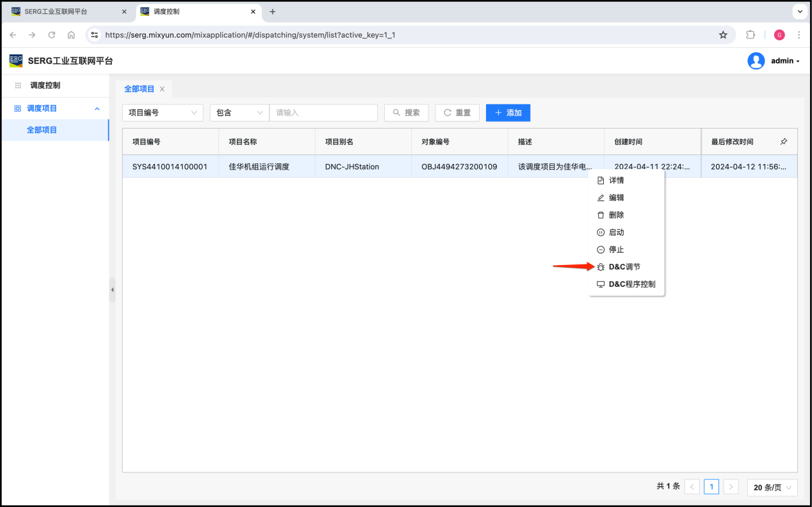The height and width of the screenshot is (507, 812).
Task: Select D&C调节 in the context menu
Action: point(624,267)
